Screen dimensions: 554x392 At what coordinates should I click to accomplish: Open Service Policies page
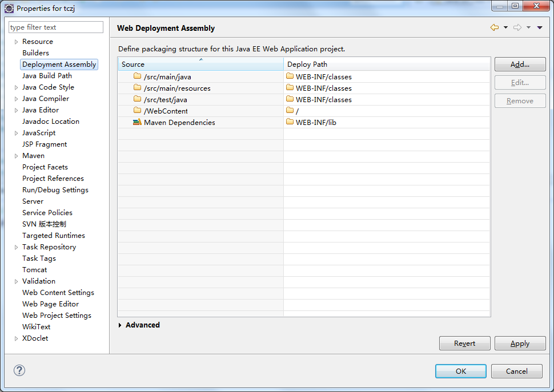pyautogui.click(x=47, y=213)
